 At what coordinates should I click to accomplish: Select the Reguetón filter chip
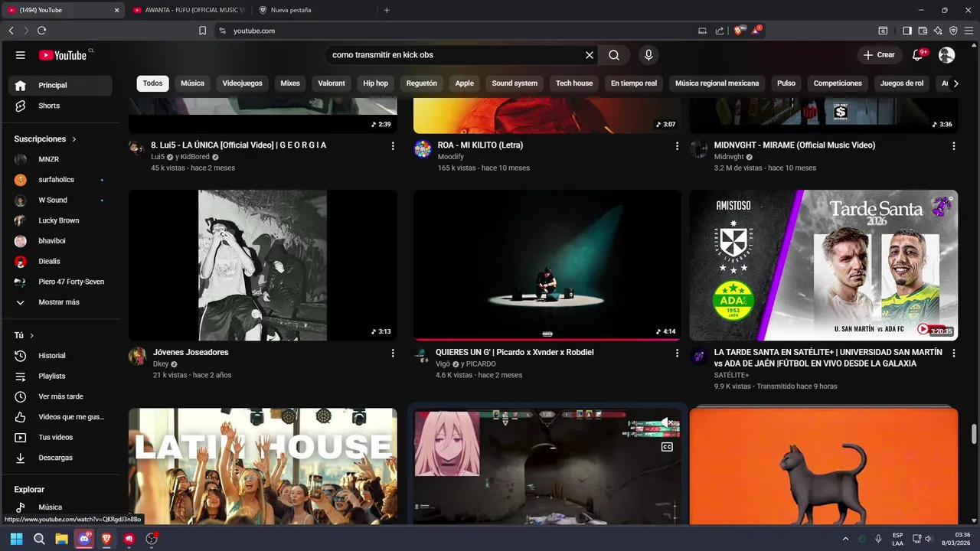click(x=422, y=83)
